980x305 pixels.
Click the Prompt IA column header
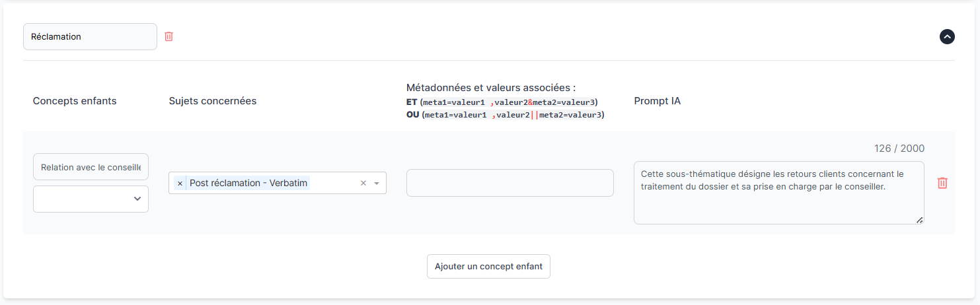coord(657,101)
